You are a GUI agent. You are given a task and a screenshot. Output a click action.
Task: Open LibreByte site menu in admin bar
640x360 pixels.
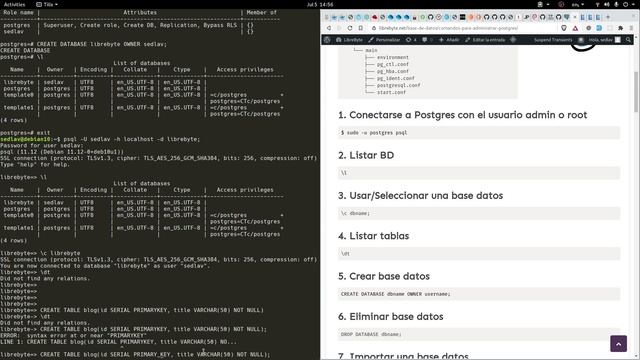(x=349, y=40)
